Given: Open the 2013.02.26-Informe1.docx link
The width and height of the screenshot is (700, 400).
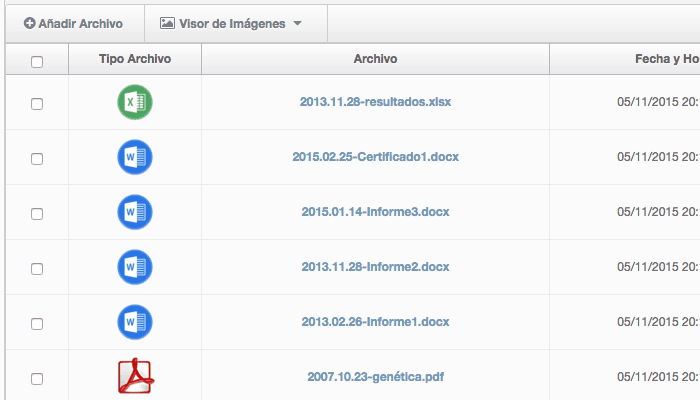Looking at the screenshot, I should [375, 321].
